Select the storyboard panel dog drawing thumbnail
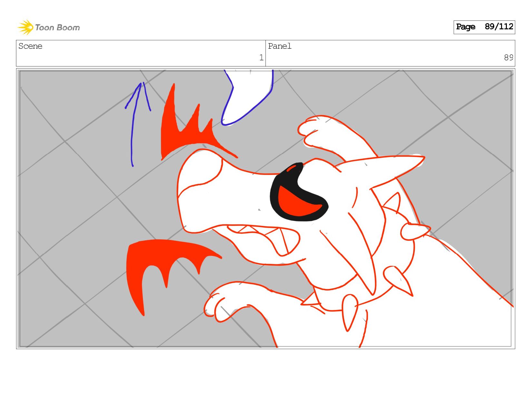This screenshot has width=532, height=411. [265, 209]
